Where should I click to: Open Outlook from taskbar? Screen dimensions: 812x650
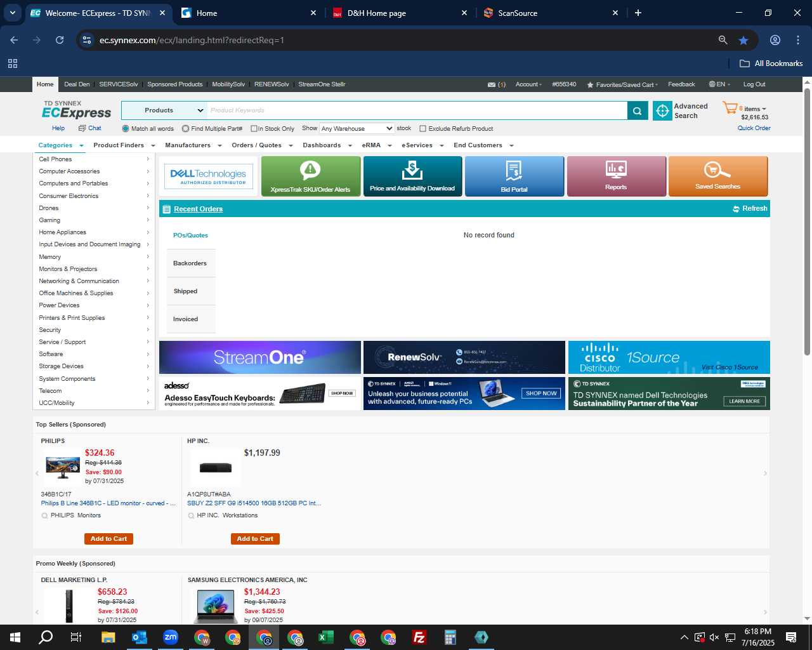point(139,637)
